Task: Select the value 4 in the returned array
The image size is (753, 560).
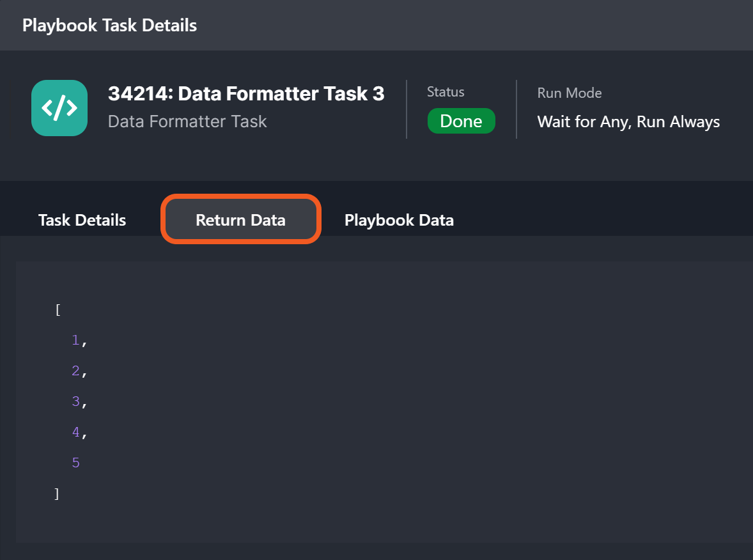Action: coord(75,432)
